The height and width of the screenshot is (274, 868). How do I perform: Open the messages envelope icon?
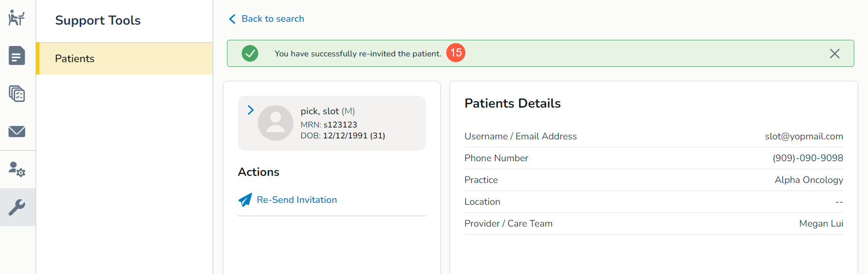click(x=17, y=131)
